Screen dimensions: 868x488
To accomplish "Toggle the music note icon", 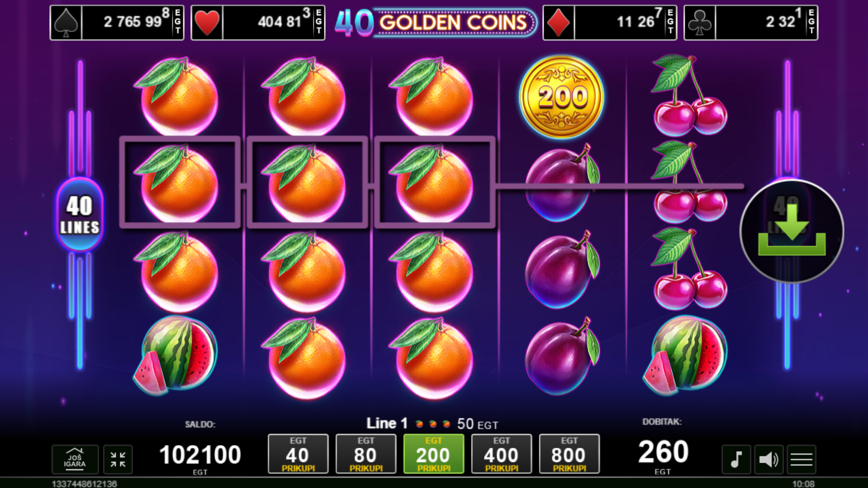I will [736, 460].
